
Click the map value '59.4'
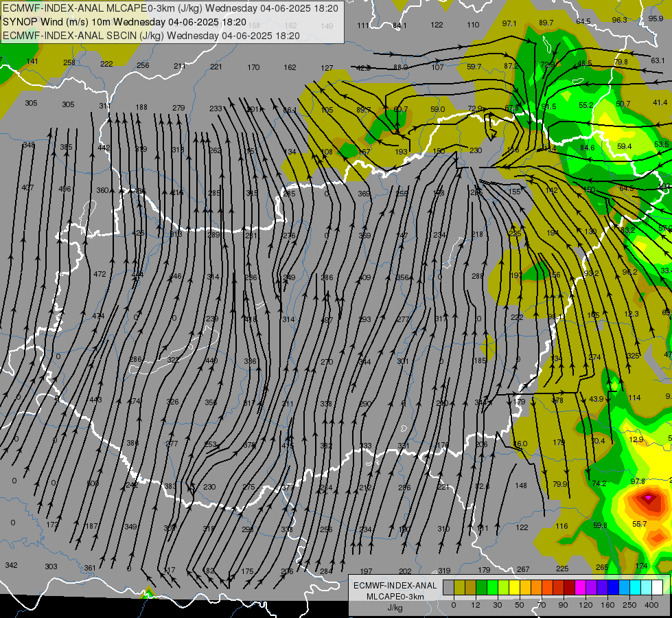[x=625, y=146]
